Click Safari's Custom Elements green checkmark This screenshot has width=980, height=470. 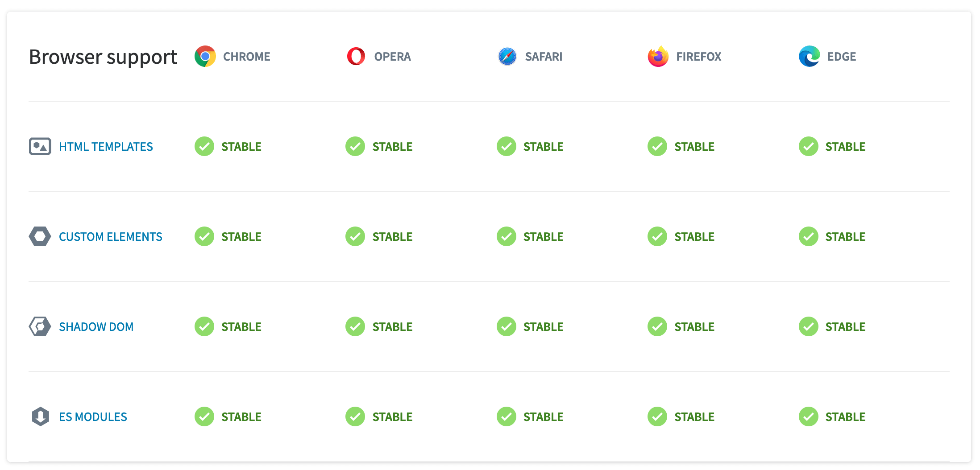tap(507, 237)
